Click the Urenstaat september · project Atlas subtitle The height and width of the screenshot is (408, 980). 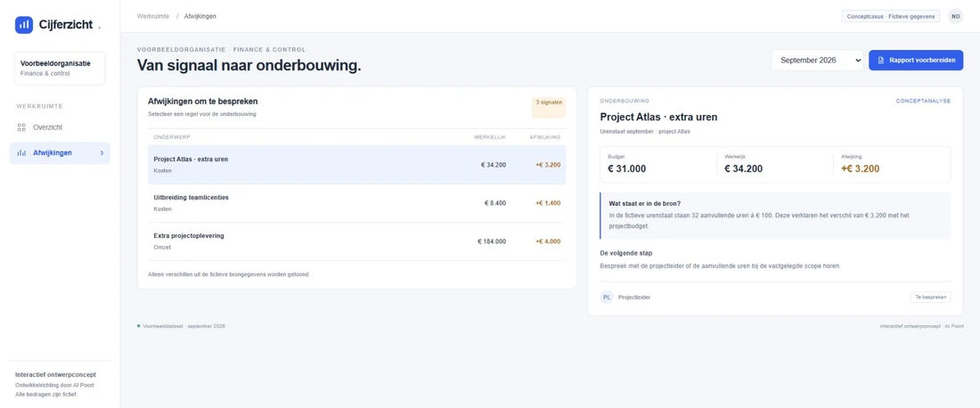(645, 132)
